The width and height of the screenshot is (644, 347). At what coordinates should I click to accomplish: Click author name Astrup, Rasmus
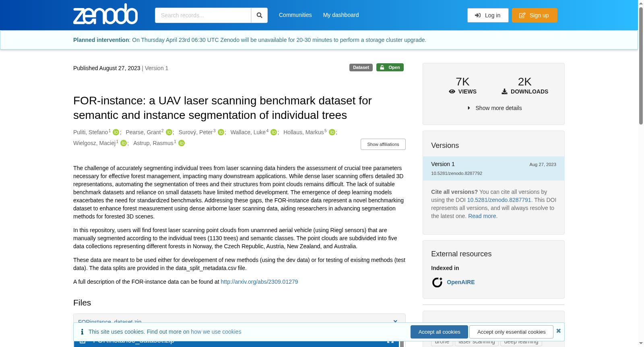153,143
